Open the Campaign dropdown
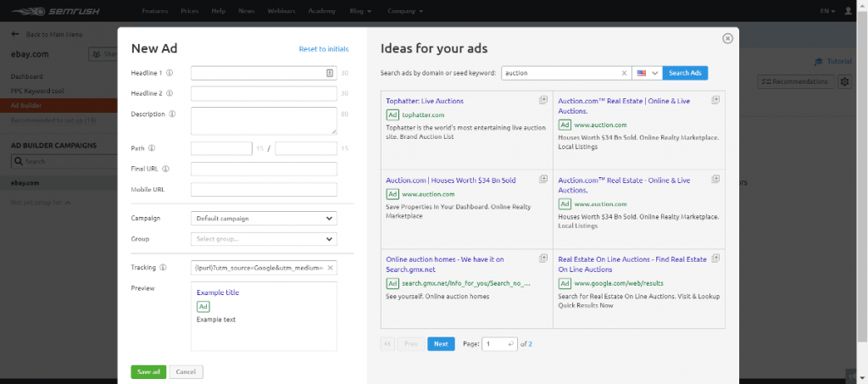Image resolution: width=868 pixels, height=384 pixels. point(264,219)
